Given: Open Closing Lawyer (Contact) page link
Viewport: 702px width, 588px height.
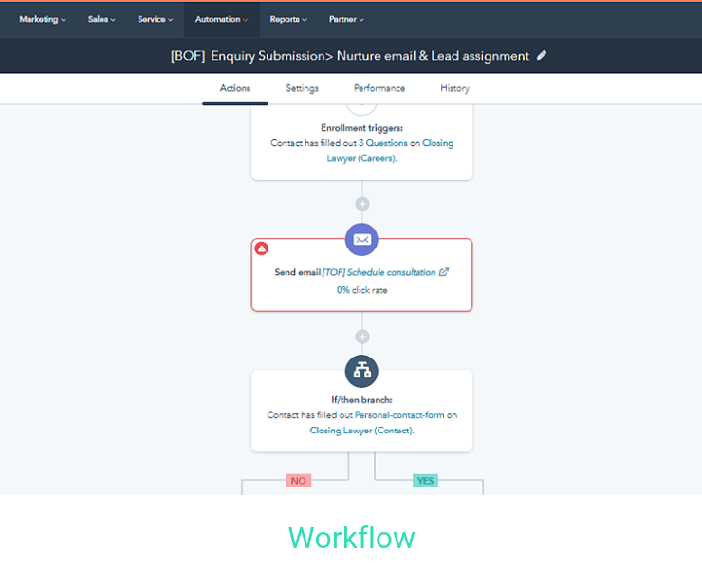Looking at the screenshot, I should [x=361, y=431].
